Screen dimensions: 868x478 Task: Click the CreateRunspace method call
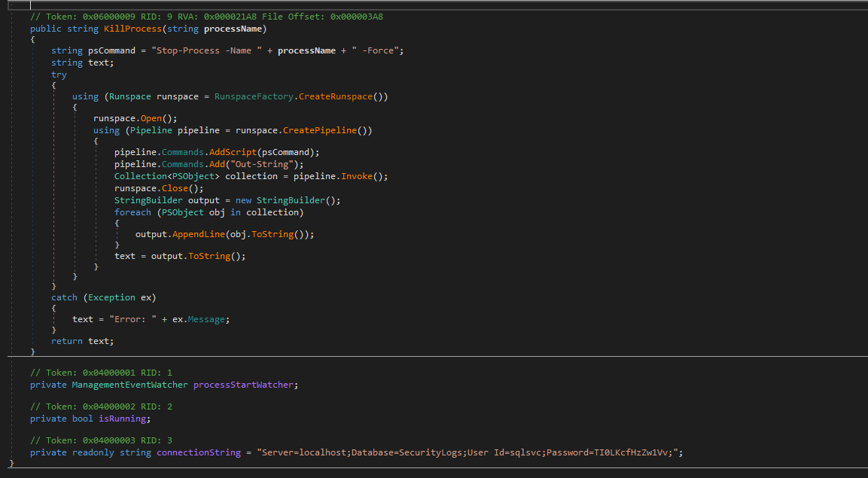click(336, 97)
